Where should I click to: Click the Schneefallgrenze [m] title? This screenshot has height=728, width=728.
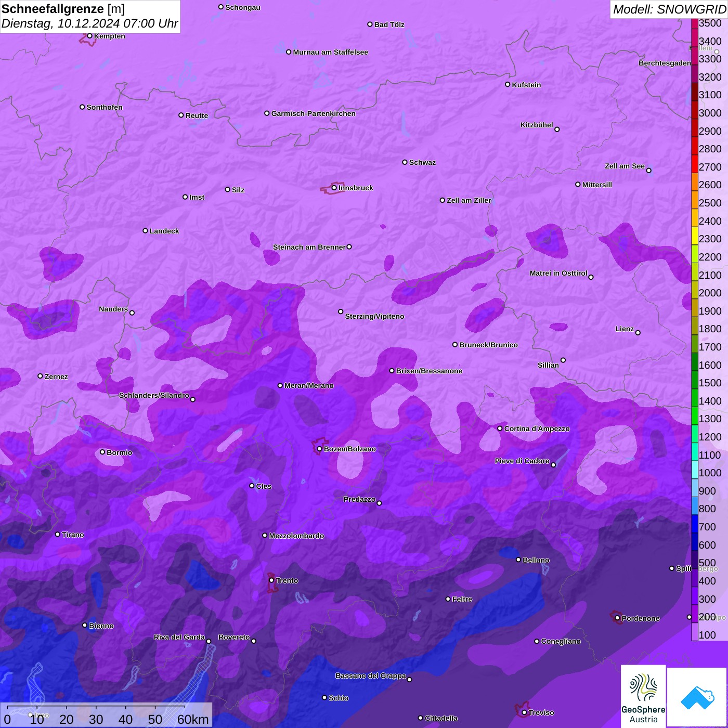pyautogui.click(x=63, y=9)
